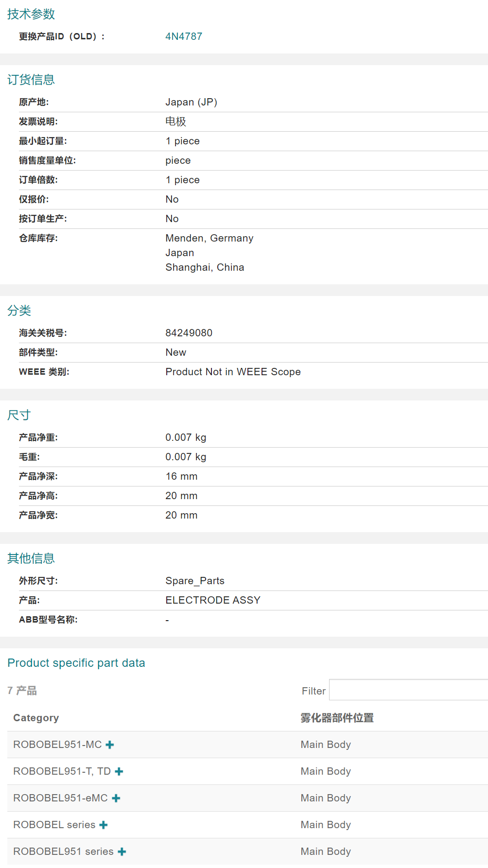Open the replaced product ID 4N4787 link
This screenshot has height=868, width=488.
[184, 36]
